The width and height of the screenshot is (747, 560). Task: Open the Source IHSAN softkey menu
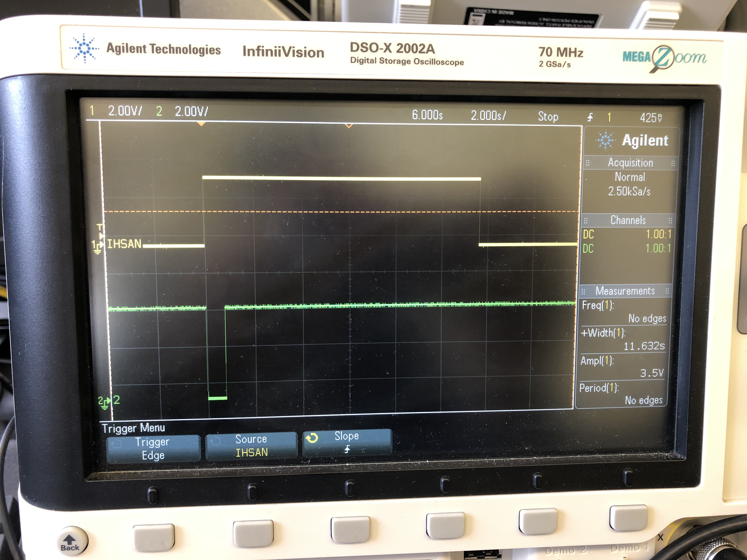[x=251, y=446]
